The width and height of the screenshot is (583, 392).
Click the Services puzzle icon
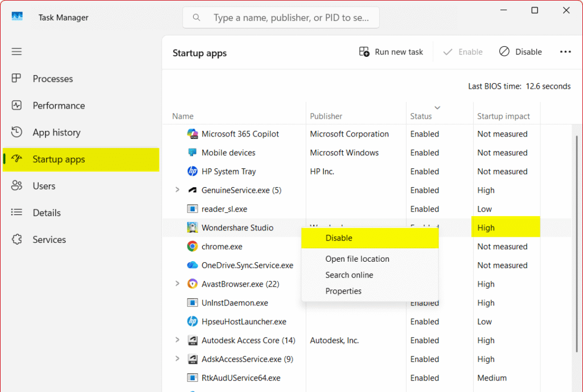click(x=17, y=240)
